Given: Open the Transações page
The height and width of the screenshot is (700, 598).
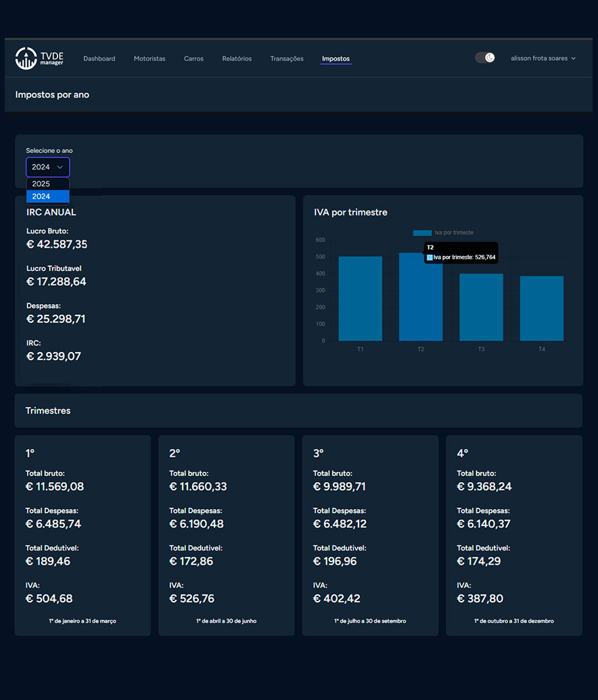Looking at the screenshot, I should pyautogui.click(x=287, y=59).
